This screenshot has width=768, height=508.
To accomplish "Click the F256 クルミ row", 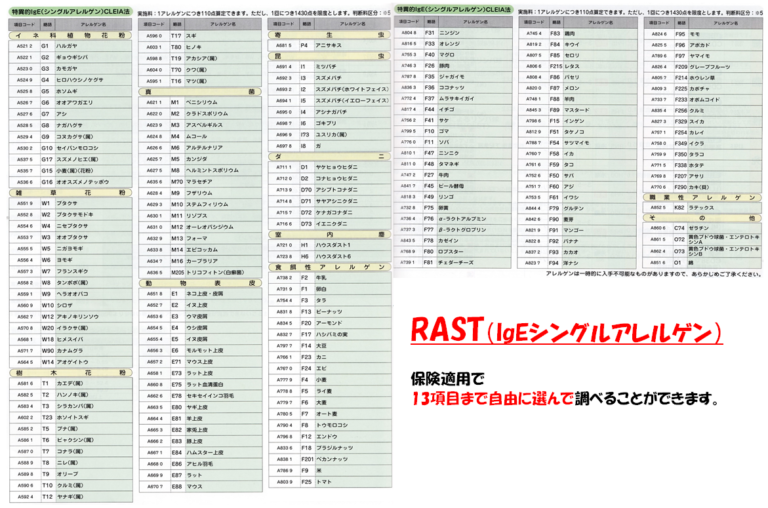I will pos(703,111).
